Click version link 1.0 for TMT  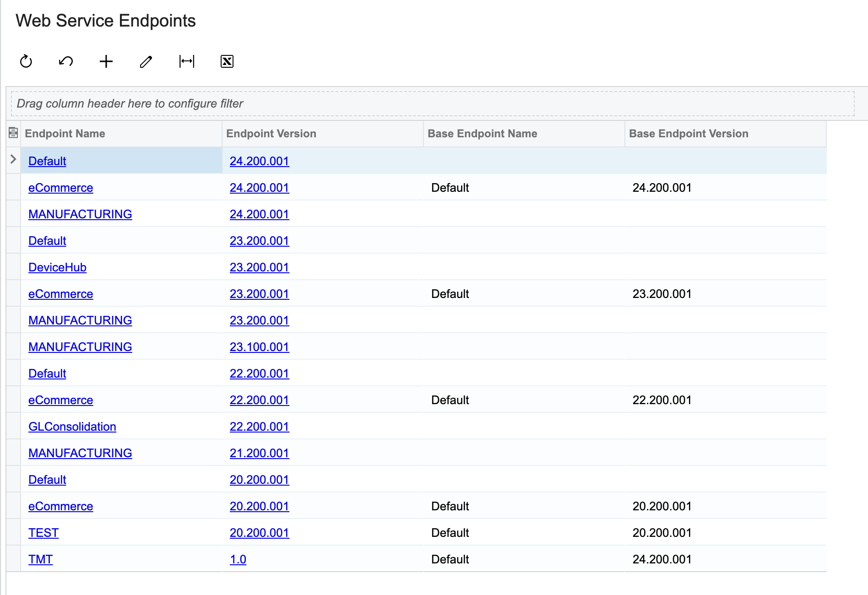coord(238,559)
